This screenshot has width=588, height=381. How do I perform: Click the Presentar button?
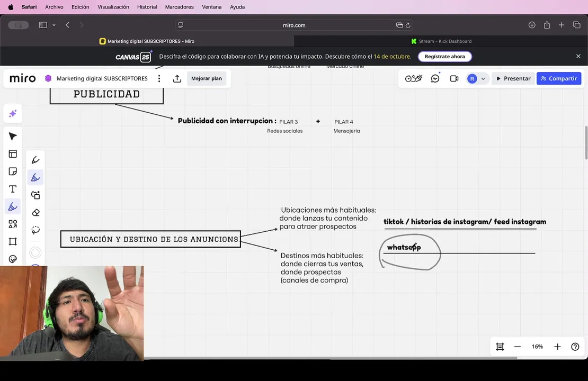coord(513,78)
